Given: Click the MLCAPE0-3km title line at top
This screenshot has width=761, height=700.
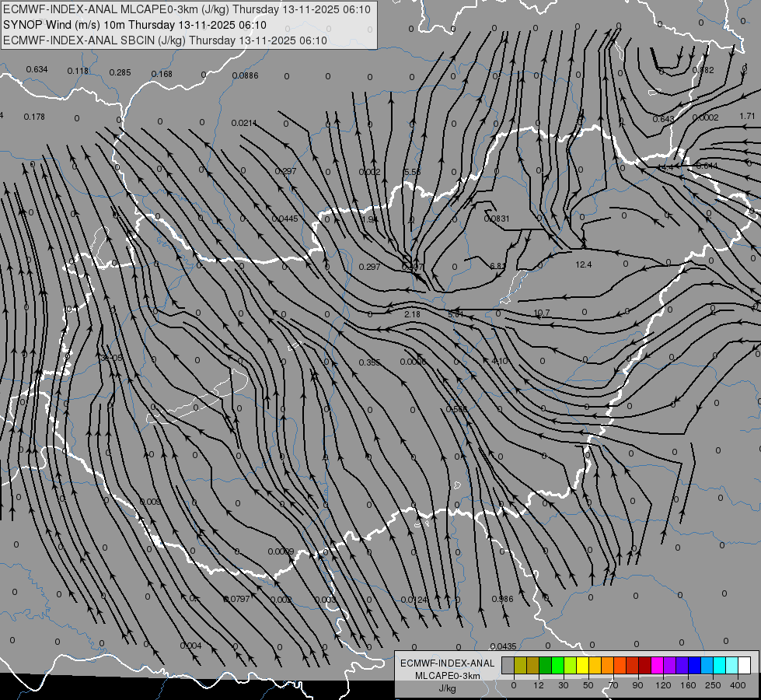Looking at the screenshot, I should (x=187, y=9).
